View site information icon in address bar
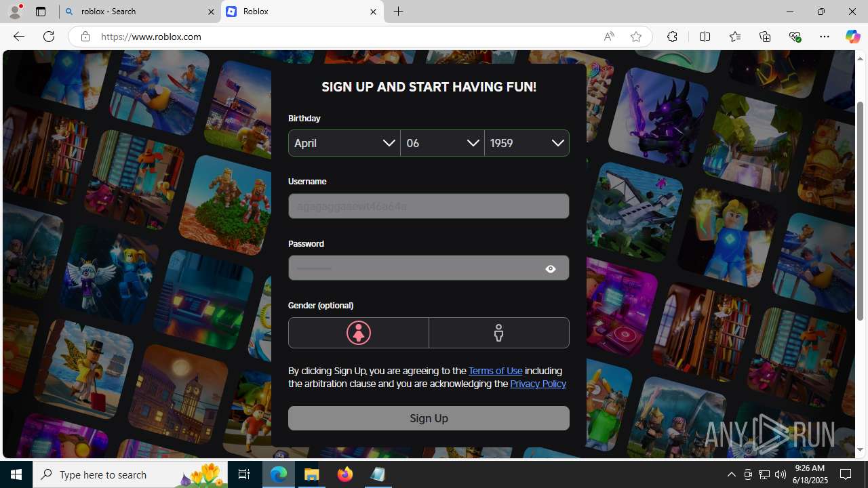Image resolution: width=868 pixels, height=488 pixels. pos(85,37)
